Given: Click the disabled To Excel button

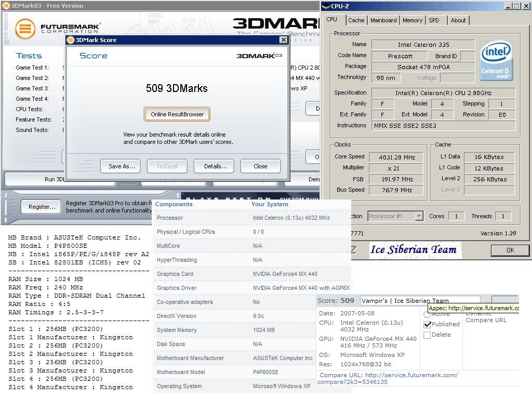Looking at the screenshot, I should tap(167, 166).
